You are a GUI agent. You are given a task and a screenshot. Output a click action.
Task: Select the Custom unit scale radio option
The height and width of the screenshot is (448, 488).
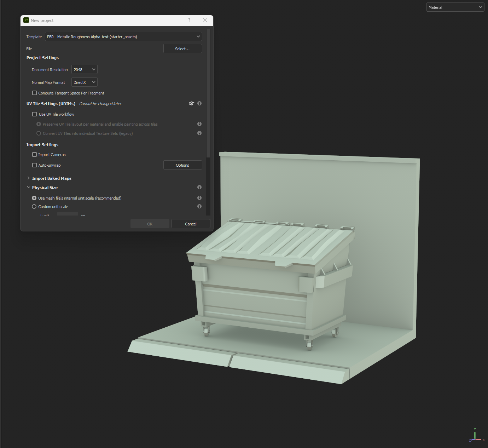(x=34, y=207)
